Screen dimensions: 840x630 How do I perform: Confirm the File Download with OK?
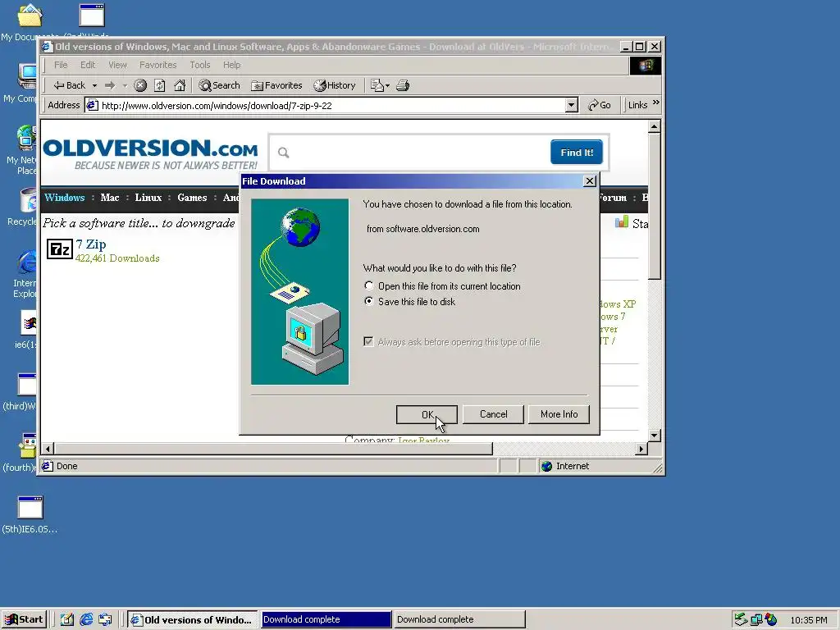pyautogui.click(x=427, y=414)
